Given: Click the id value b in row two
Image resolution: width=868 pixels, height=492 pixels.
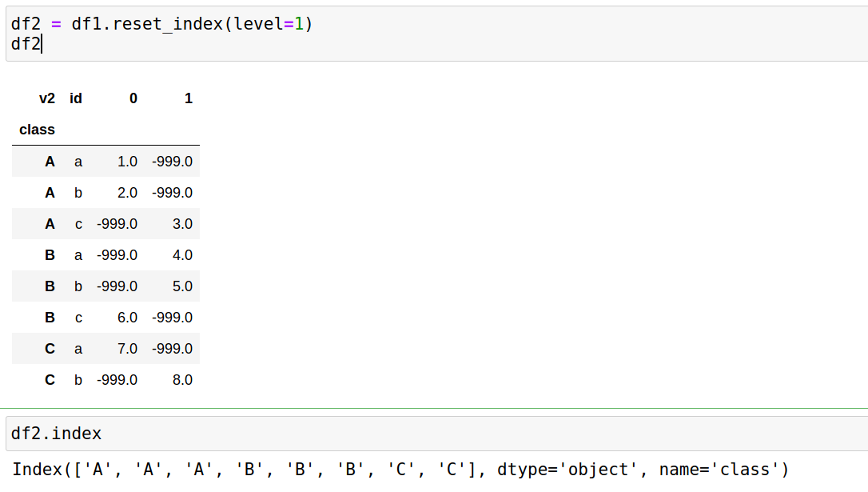Looking at the screenshot, I should coord(78,192).
